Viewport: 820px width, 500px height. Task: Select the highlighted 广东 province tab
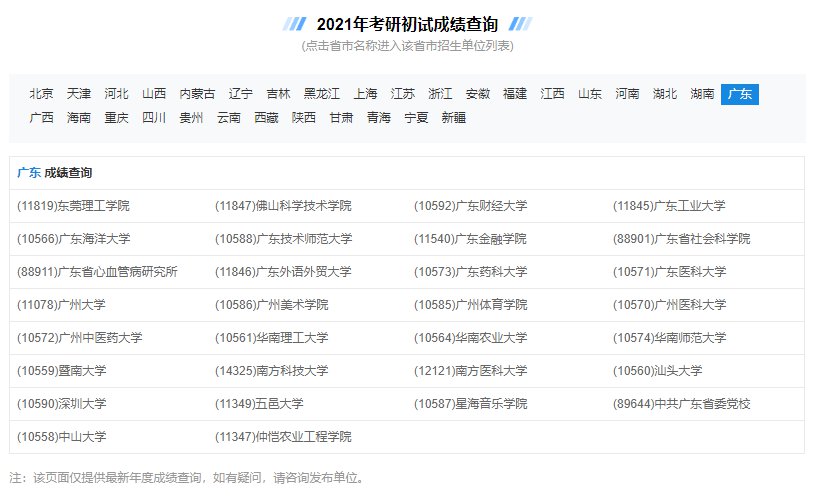(x=739, y=94)
